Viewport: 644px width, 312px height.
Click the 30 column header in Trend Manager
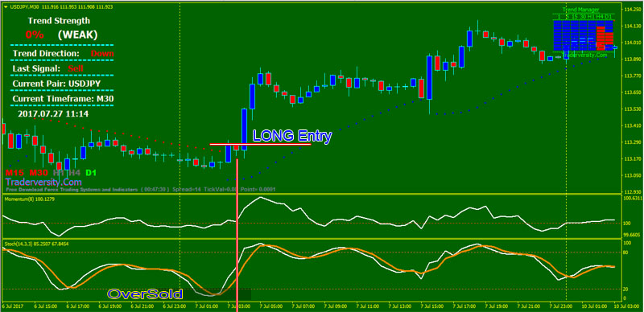tap(583, 16)
